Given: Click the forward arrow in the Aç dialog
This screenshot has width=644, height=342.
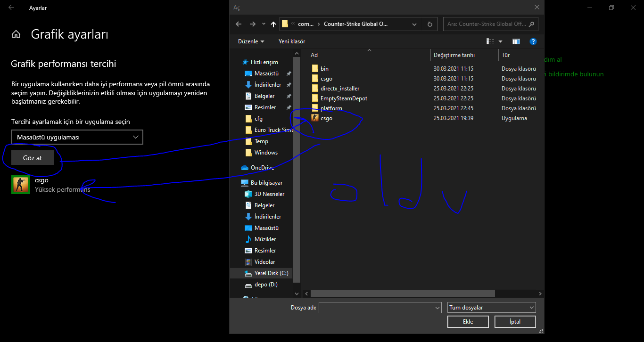Looking at the screenshot, I should [253, 24].
